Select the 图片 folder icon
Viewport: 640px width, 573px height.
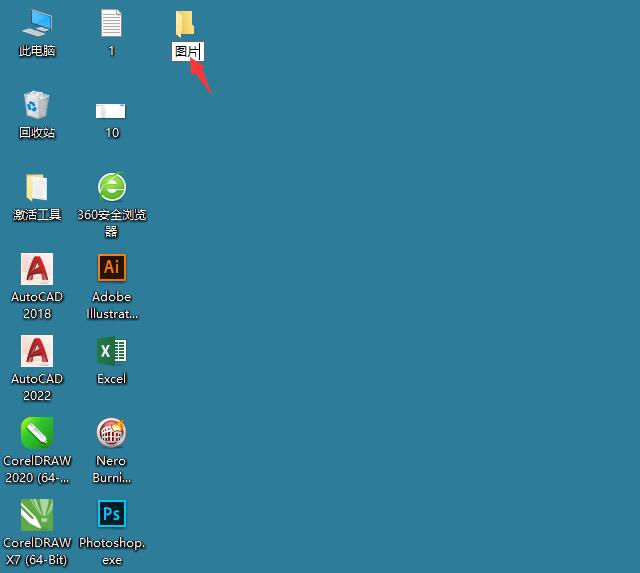click(x=184, y=24)
